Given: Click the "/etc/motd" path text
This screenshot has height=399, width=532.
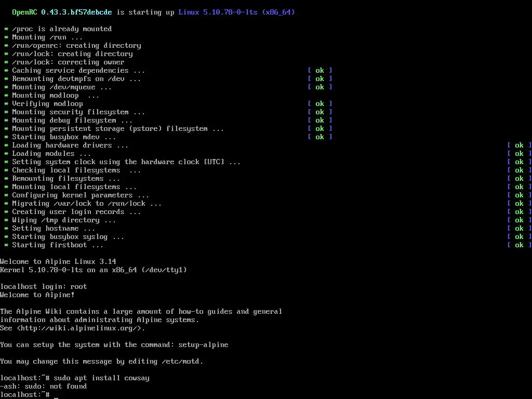Looking at the screenshot, I should tap(180, 362).
